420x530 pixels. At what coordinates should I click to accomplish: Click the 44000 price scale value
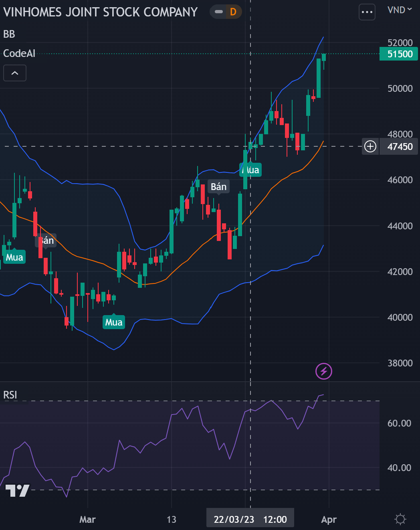point(400,226)
